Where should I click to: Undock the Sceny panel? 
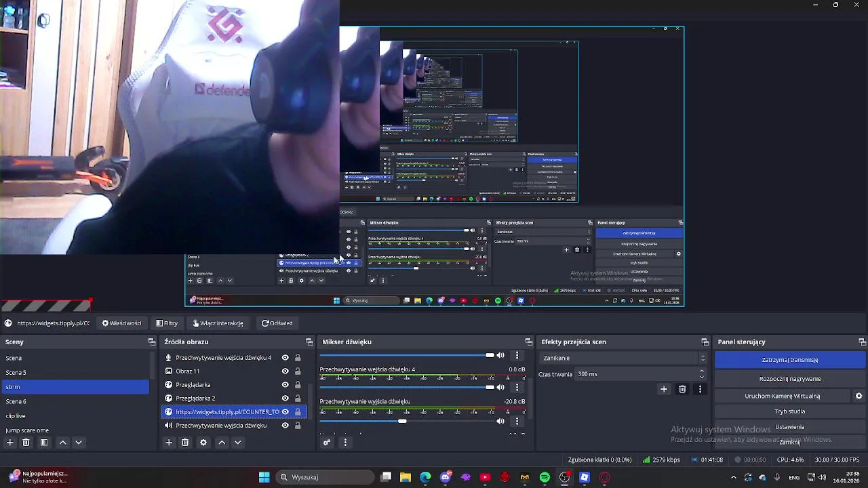151,342
